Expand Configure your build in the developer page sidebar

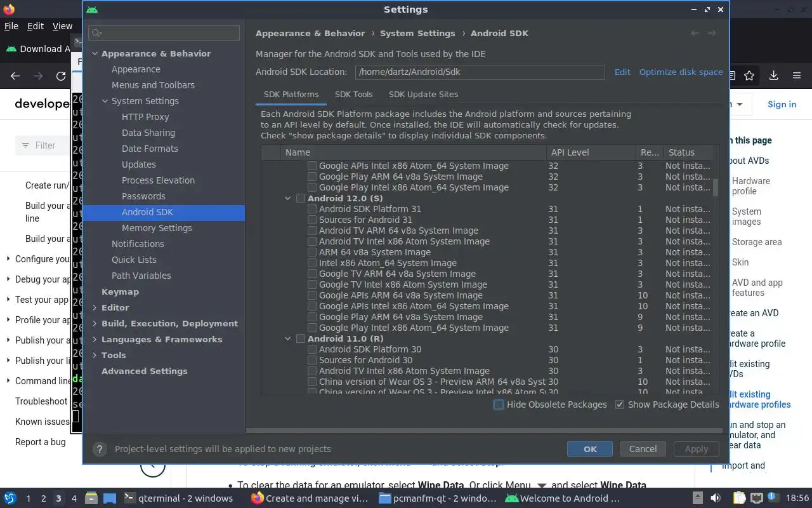[8, 259]
